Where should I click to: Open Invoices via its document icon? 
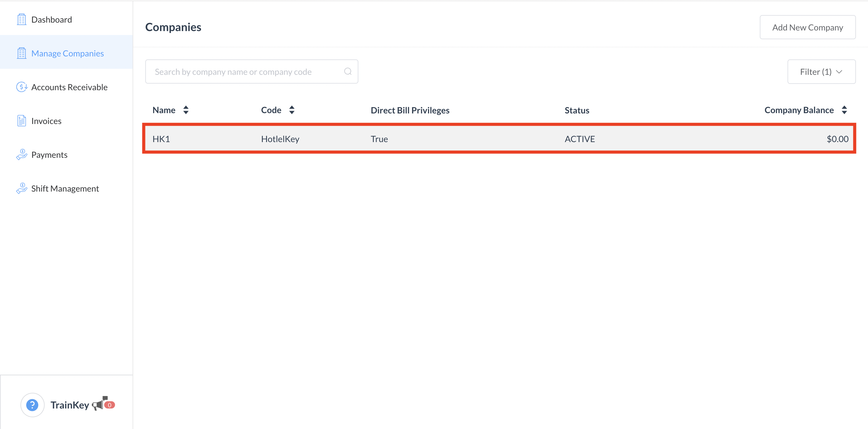(22, 121)
